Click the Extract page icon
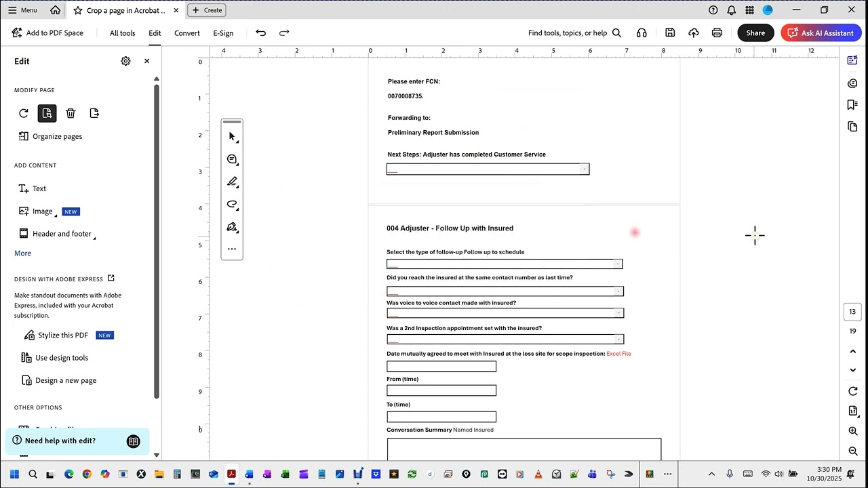868x488 pixels. 94,113
